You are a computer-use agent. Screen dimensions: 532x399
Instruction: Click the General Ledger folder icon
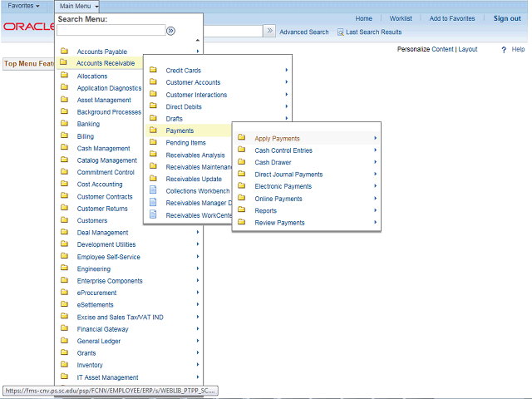pos(64,341)
